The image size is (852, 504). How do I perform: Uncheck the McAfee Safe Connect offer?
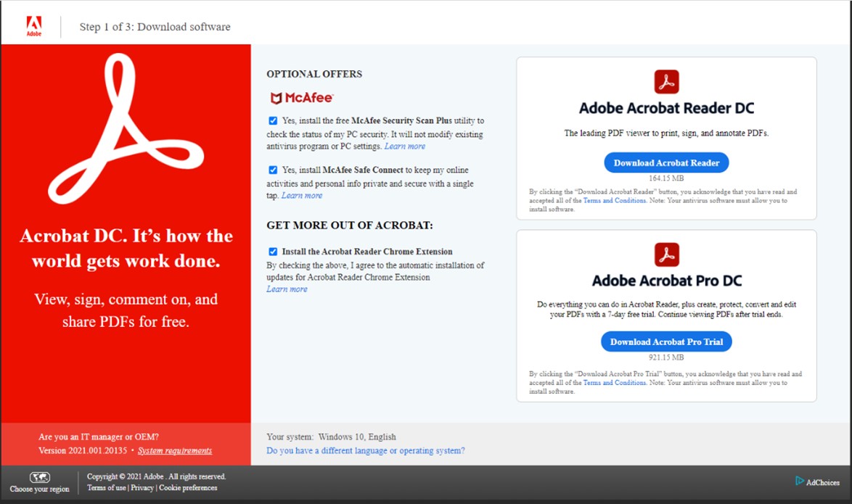[x=273, y=170]
